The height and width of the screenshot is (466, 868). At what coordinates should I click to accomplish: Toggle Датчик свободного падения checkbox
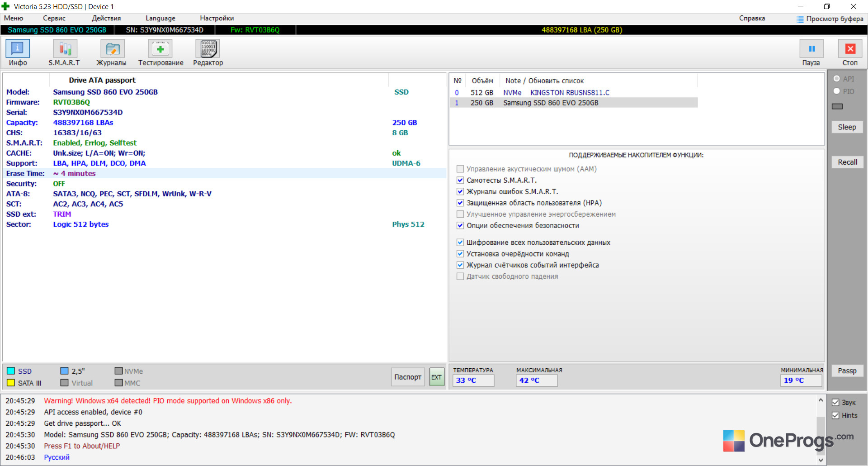click(460, 276)
